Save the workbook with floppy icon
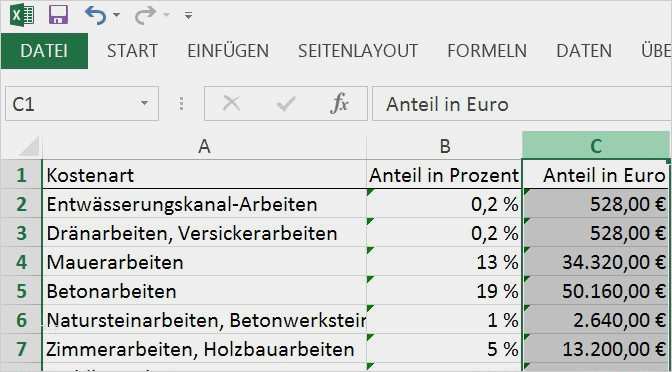This screenshot has height=372, width=672. tap(58, 15)
